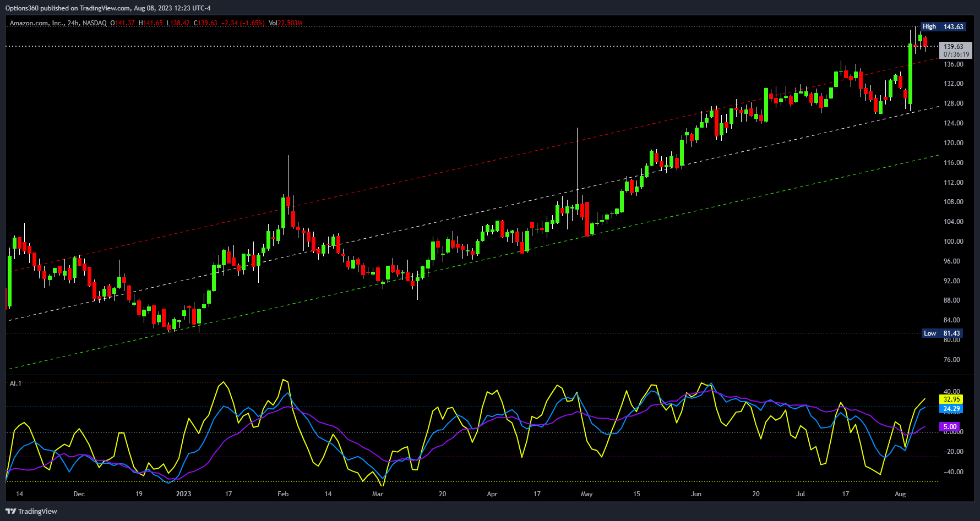Click the '15' time axis label

(x=636, y=494)
